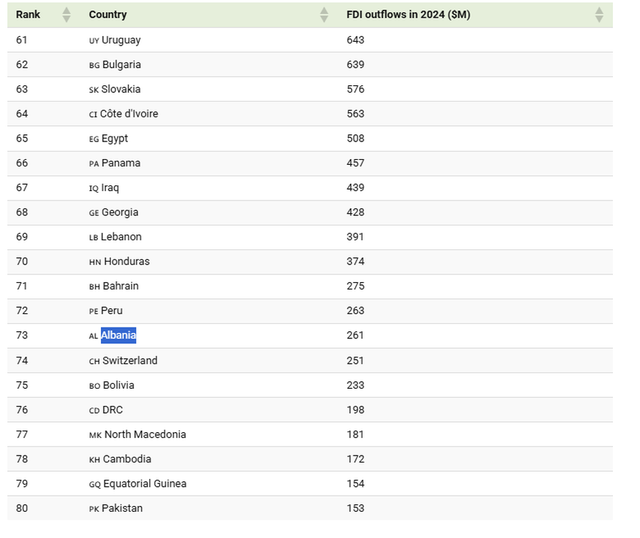Select the Bulgaria country cell
The height and width of the screenshot is (538, 640).
pos(115,64)
